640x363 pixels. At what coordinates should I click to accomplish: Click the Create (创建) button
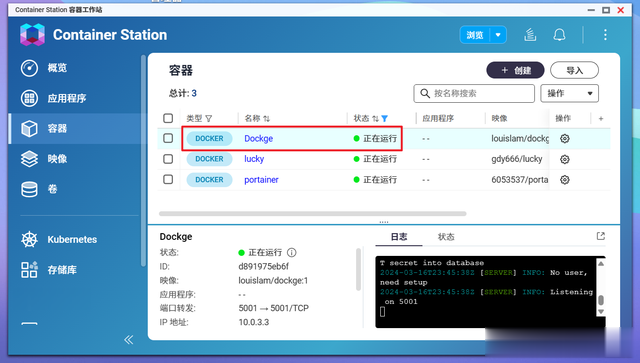click(x=515, y=70)
